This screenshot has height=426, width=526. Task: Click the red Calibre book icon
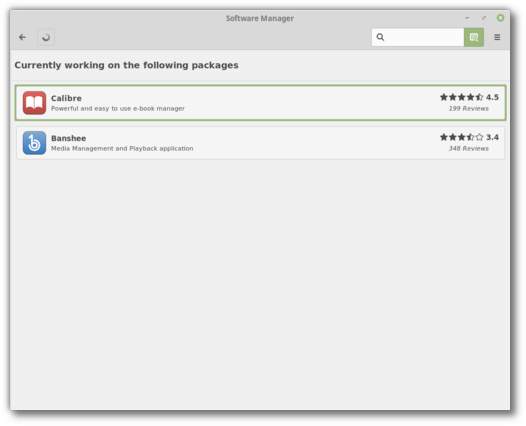click(x=34, y=103)
